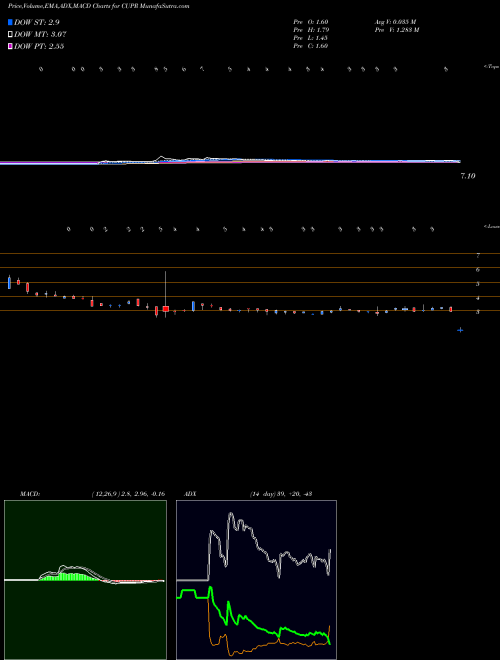Click the 'MACD:' panel heading
Screen dimensions: 500x660
30,493
